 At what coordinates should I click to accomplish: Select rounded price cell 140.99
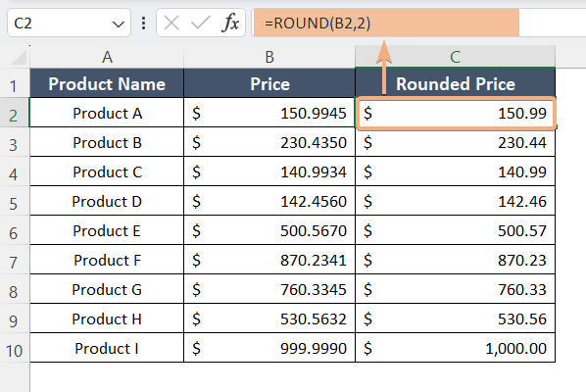(x=456, y=171)
